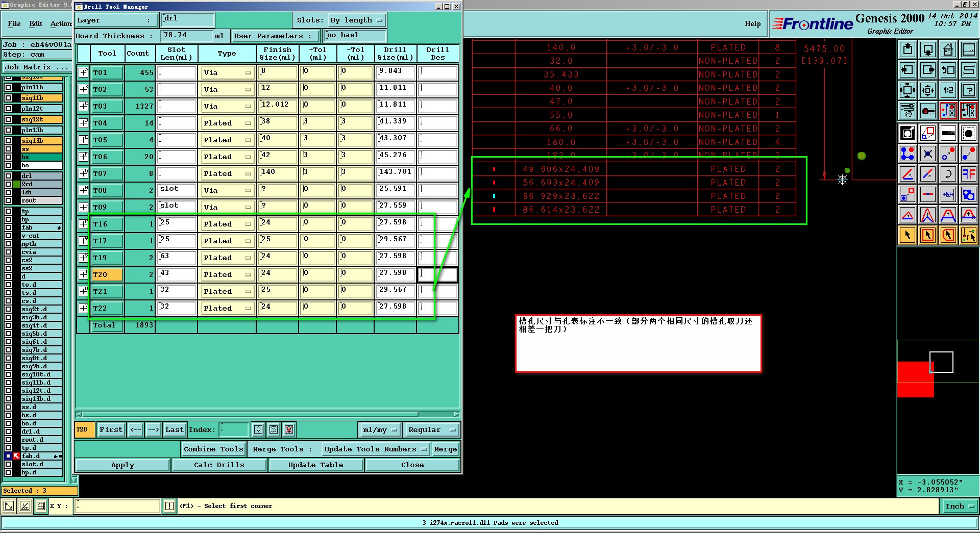Click the Home view icon
980x533 pixels.
coord(948,49)
